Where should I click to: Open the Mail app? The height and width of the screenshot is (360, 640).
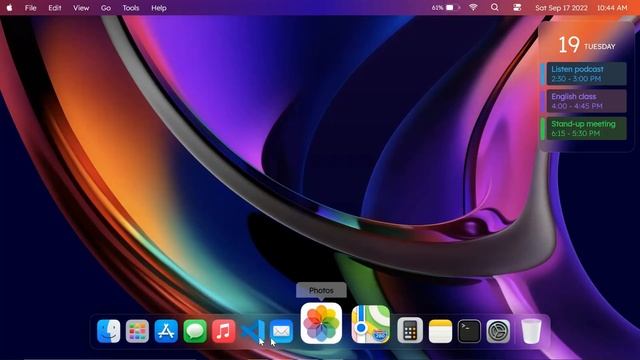[282, 331]
